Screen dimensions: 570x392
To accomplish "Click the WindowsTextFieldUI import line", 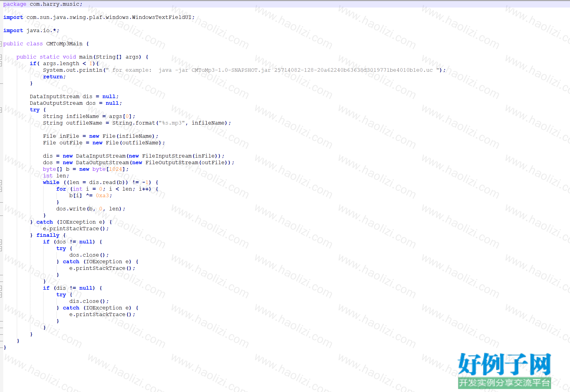I will coord(99,17).
